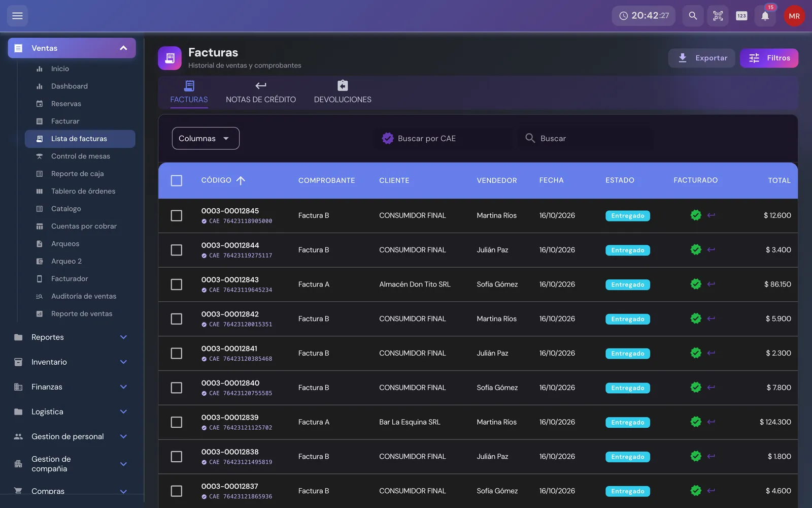Check the box for invoice 0003-00012845

(x=177, y=215)
